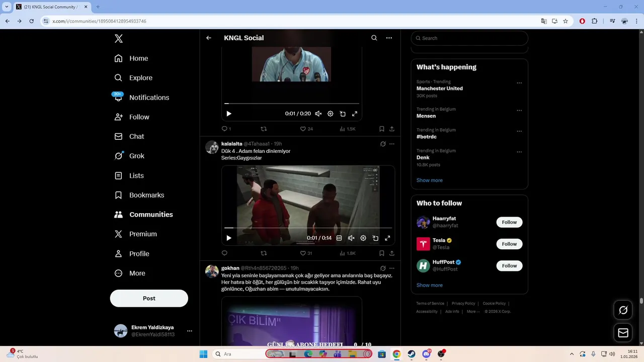Viewport: 644px width, 362px height.
Task: Expand the More menu in sidebar
Action: click(130, 273)
